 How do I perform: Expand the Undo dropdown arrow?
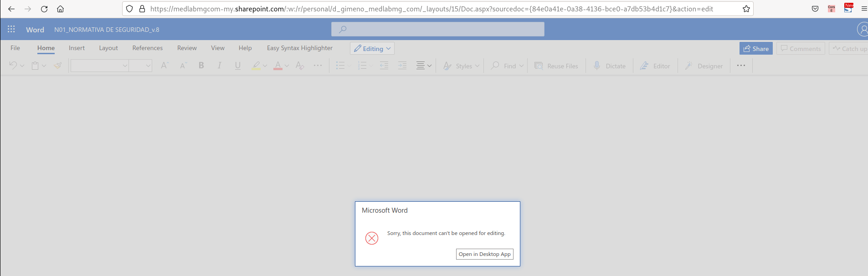coord(22,66)
